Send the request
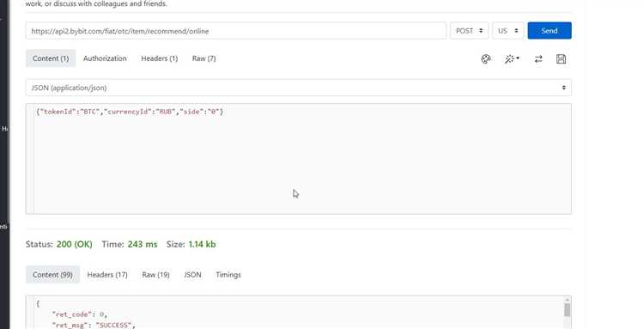Screen dimensions: 644x329 [x=550, y=31]
